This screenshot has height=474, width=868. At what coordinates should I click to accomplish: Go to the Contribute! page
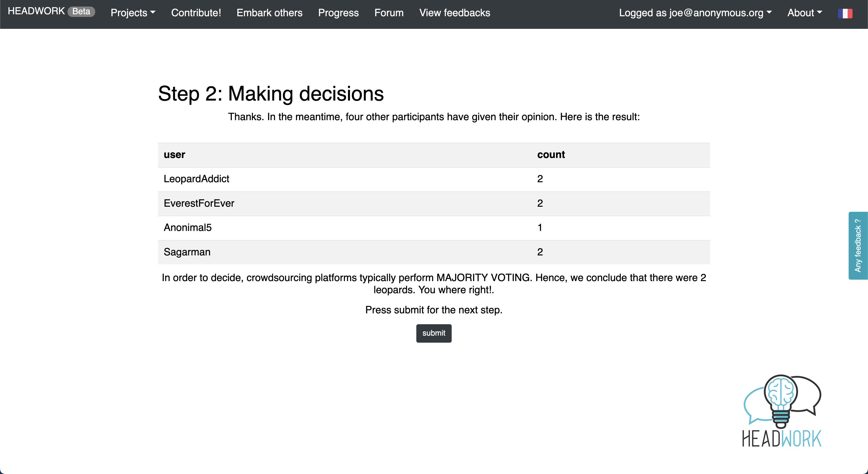tap(196, 13)
